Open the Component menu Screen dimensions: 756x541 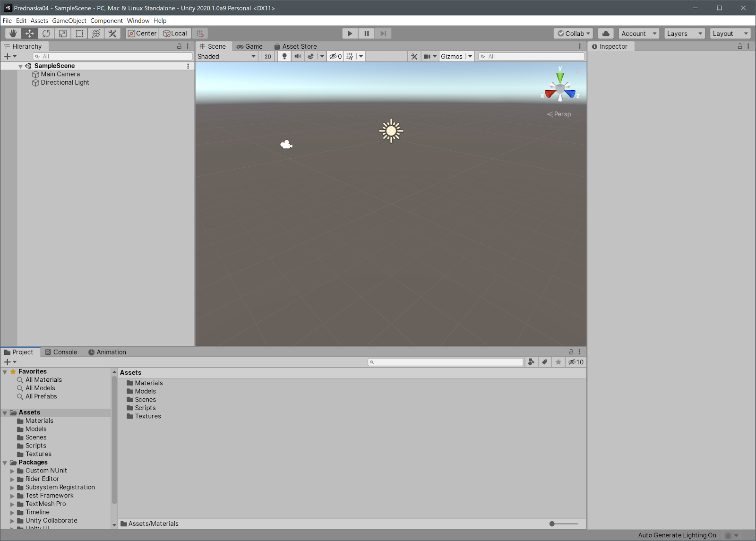(106, 21)
